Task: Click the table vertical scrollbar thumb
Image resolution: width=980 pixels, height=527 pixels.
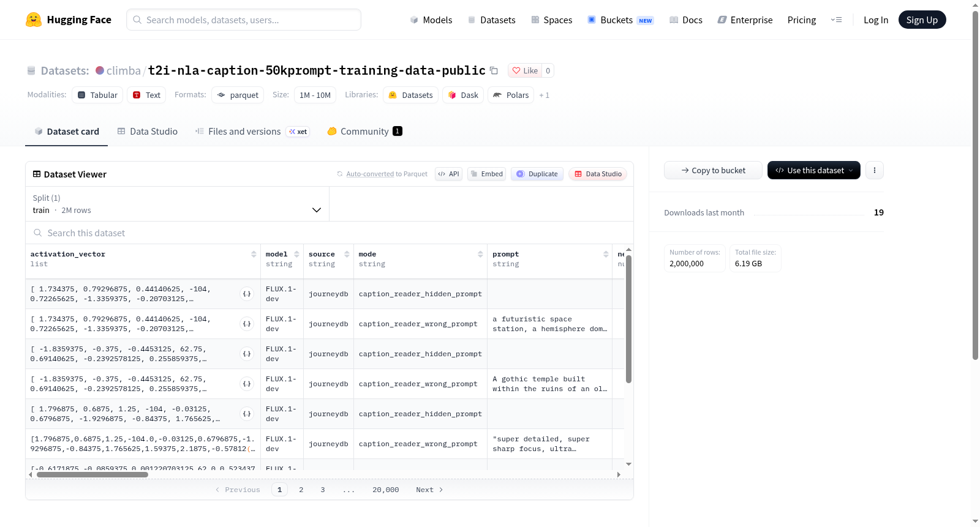Action: tap(628, 318)
